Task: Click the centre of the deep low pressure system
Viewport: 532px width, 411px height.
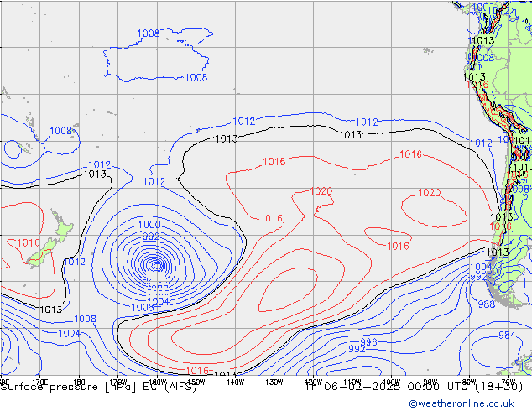Action: 156,266
